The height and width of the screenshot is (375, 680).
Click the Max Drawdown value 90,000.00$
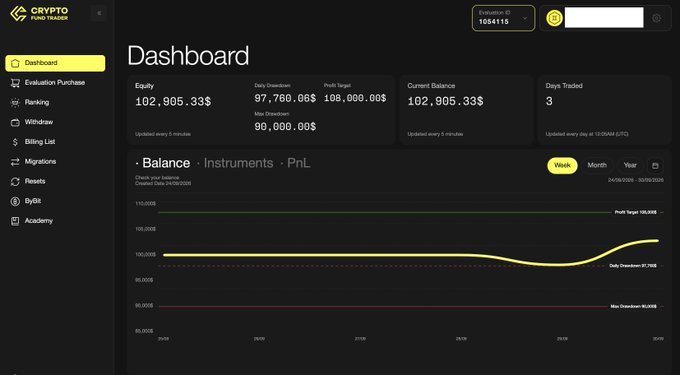[x=285, y=127]
